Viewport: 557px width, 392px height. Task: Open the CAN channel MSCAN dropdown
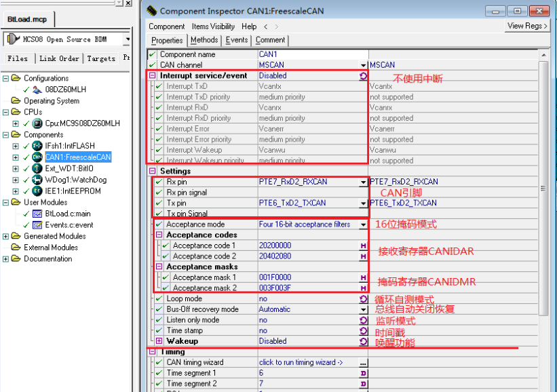click(x=363, y=65)
